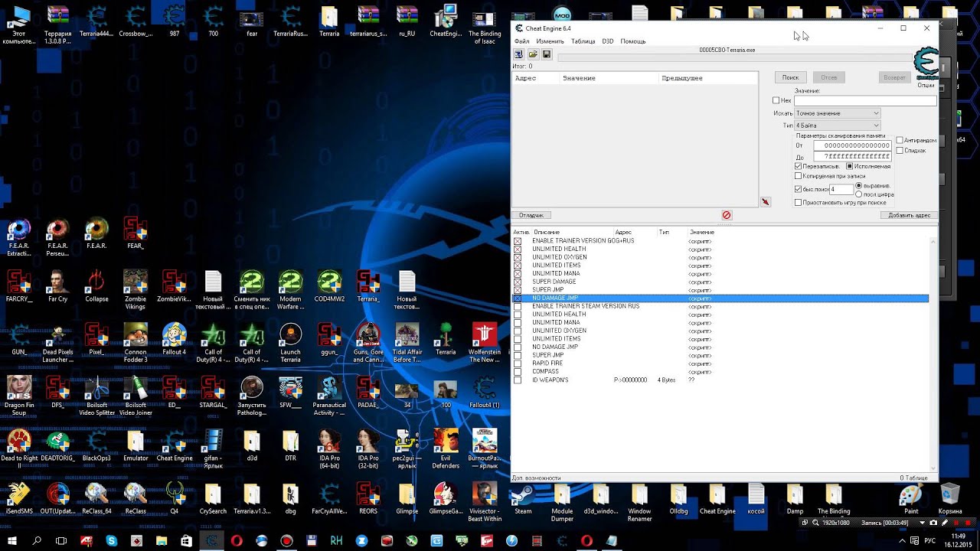Select the Dragon Fin Soup desktop icon
Screen dimensions: 980x551
pyautogui.click(x=19, y=396)
